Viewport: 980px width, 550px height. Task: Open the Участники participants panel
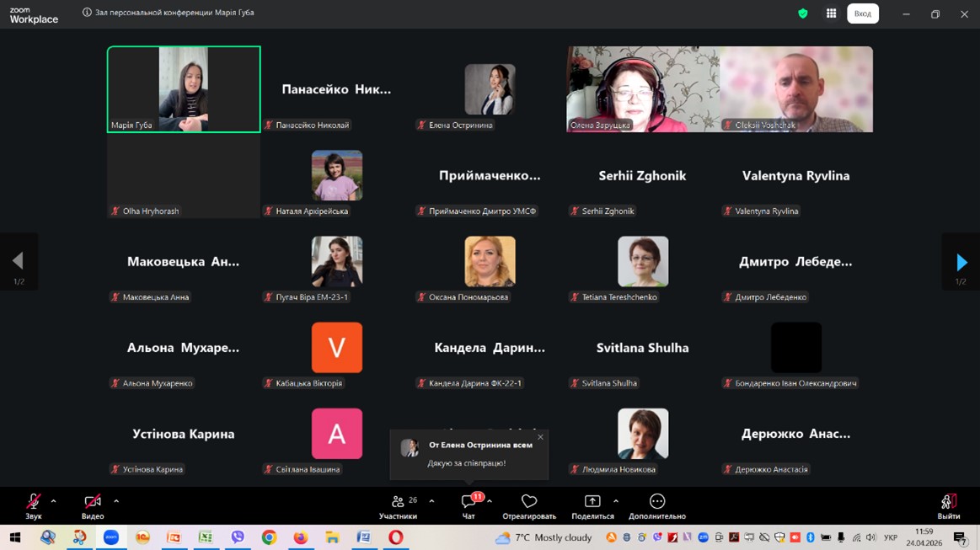point(399,503)
